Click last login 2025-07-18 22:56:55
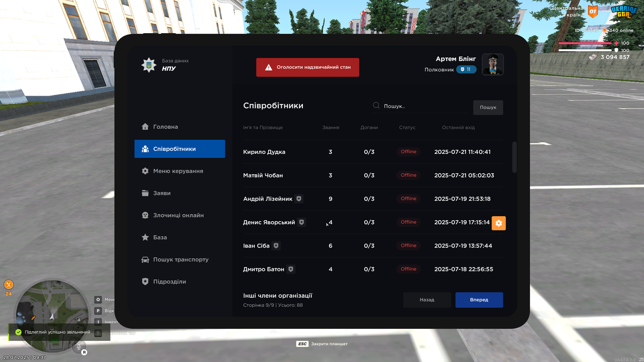 463,269
